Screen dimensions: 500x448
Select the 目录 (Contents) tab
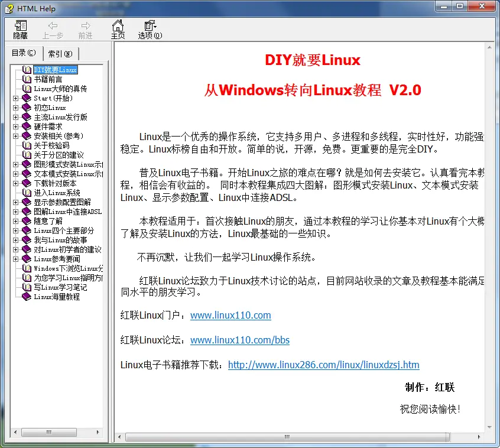click(24, 53)
